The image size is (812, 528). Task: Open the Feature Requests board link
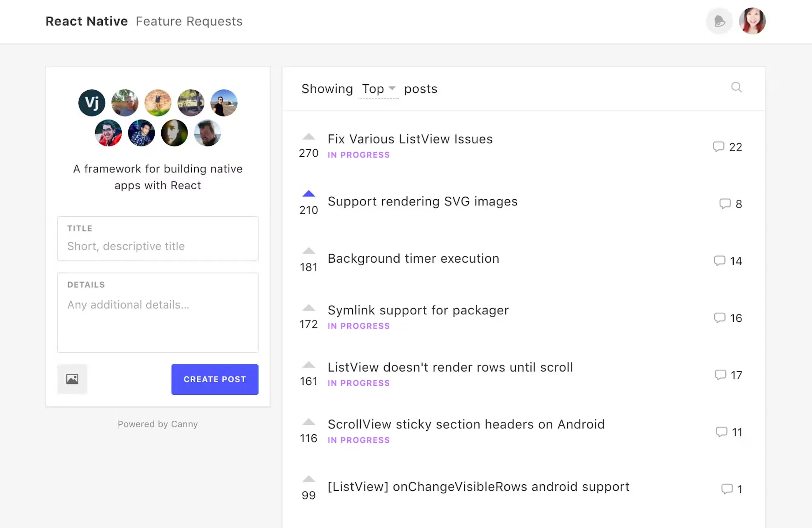189,21
